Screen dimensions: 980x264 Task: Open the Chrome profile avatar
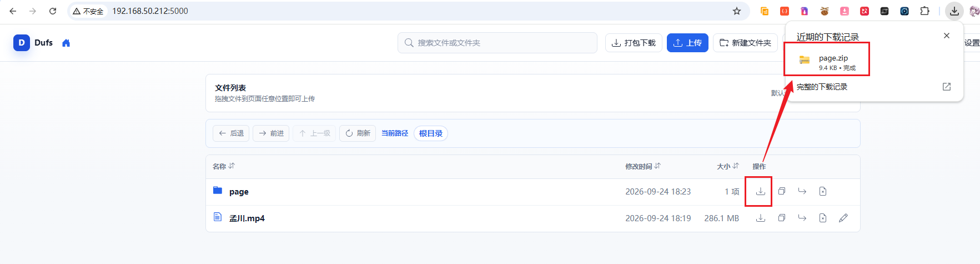(974, 11)
